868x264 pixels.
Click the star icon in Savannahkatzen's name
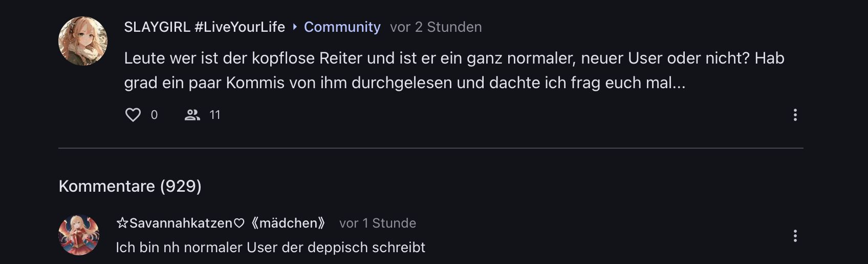[122, 223]
